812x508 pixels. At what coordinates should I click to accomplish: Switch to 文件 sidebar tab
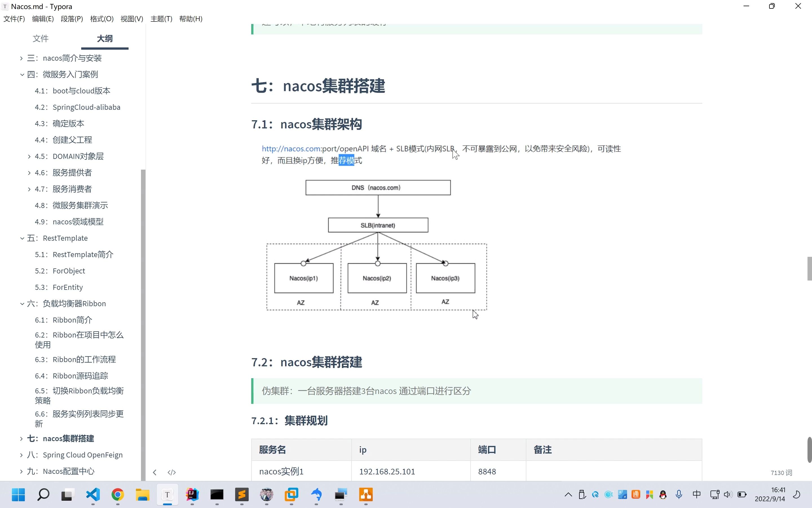[x=41, y=38]
